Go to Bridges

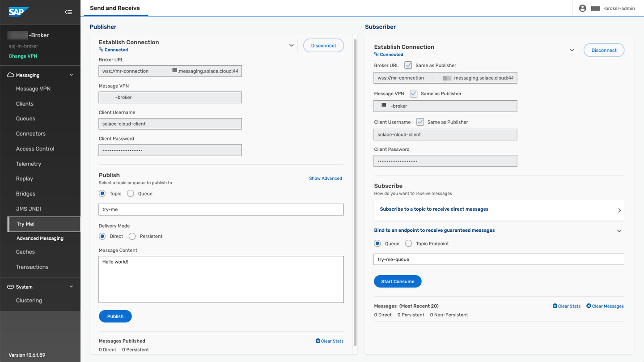(25, 194)
